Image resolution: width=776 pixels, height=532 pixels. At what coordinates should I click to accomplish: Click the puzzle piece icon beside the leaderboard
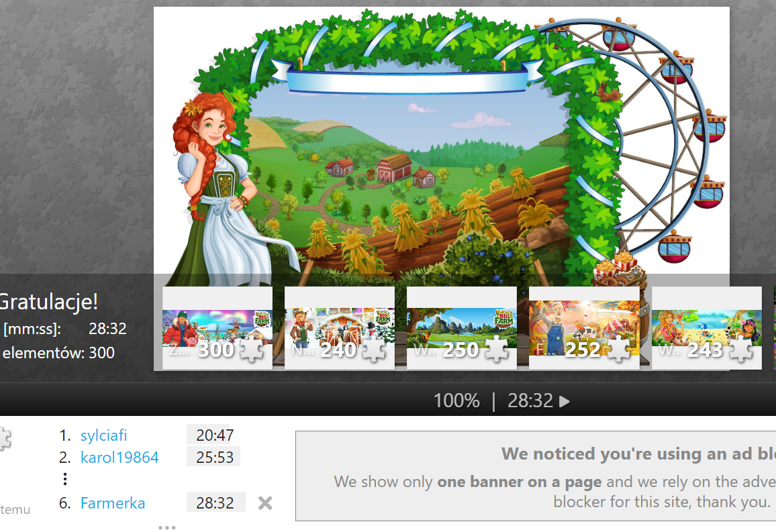coord(5,439)
